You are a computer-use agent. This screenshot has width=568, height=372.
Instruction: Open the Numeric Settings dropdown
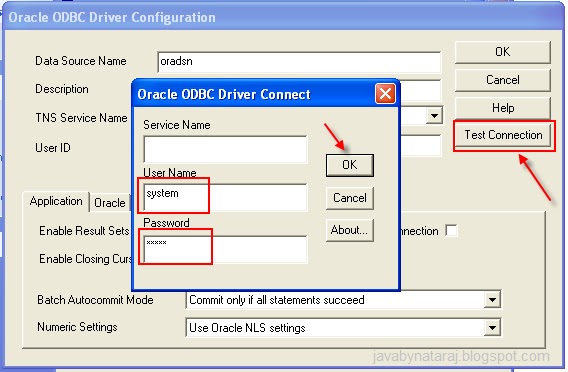(x=492, y=328)
